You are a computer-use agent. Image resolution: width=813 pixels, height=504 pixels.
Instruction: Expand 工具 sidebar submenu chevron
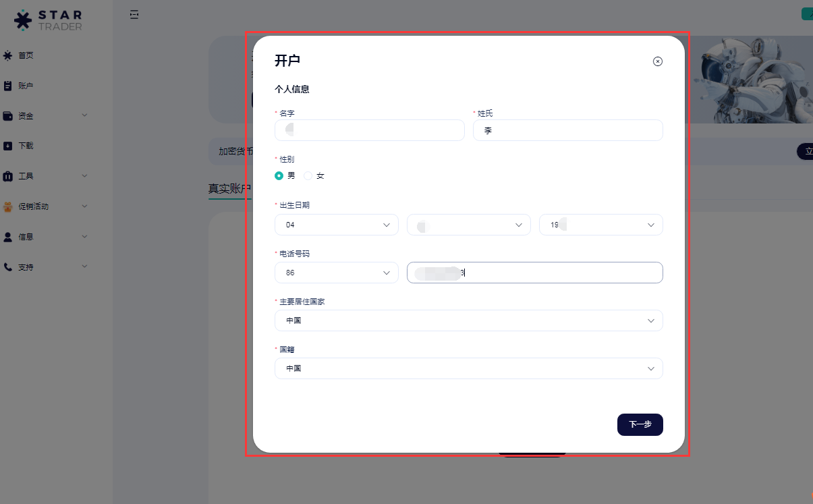pyautogui.click(x=85, y=176)
